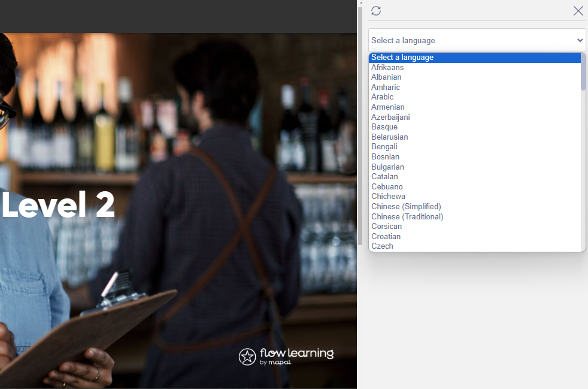Select Armenian language option
The image size is (588, 389).
point(474,107)
